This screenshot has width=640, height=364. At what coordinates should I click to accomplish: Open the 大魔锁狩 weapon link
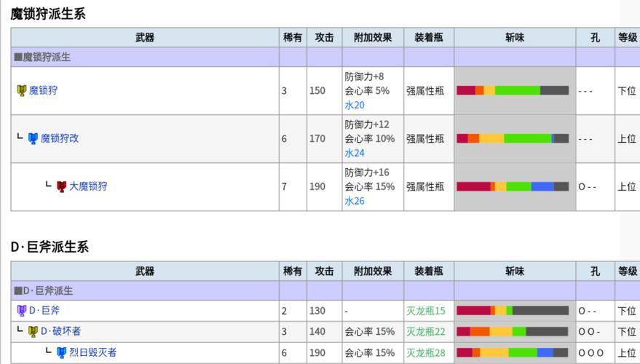88,186
